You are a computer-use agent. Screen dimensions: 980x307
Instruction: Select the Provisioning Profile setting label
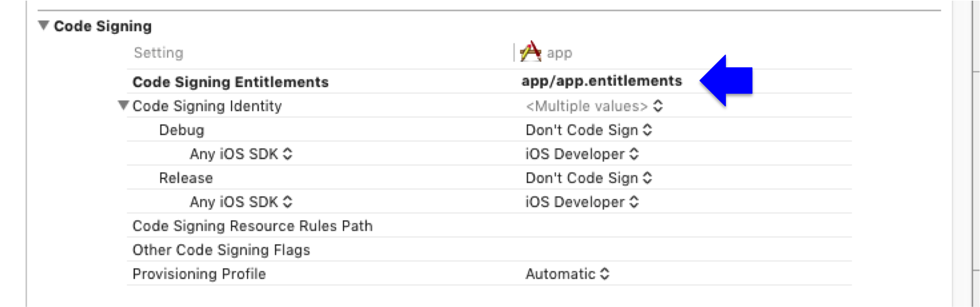click(199, 274)
